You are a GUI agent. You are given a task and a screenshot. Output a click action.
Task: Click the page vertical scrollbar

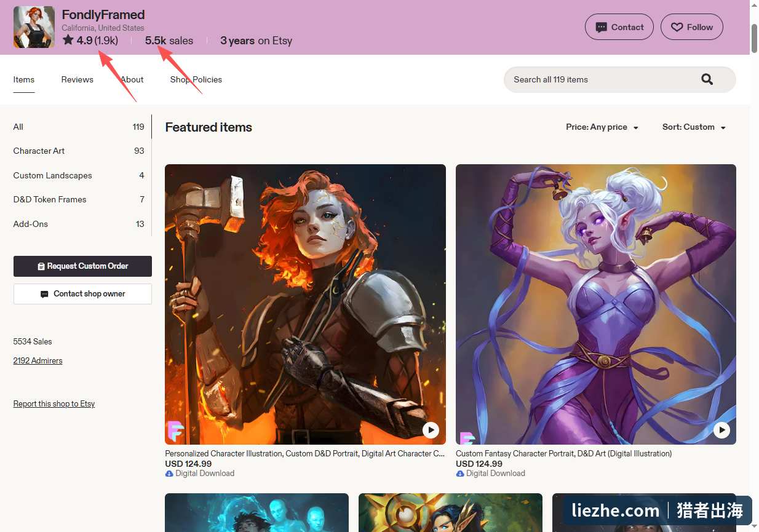click(754, 39)
